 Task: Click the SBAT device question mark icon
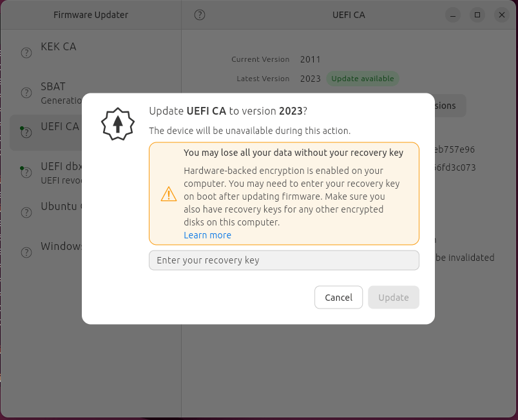pyautogui.click(x=26, y=93)
